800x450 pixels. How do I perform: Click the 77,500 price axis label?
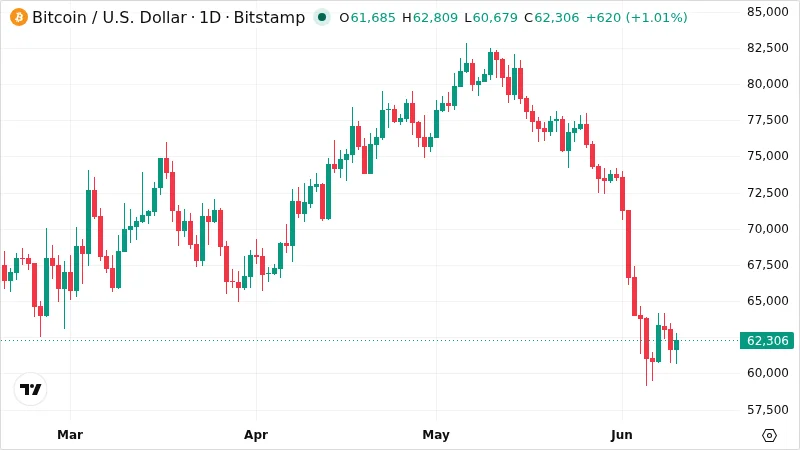tap(767, 120)
